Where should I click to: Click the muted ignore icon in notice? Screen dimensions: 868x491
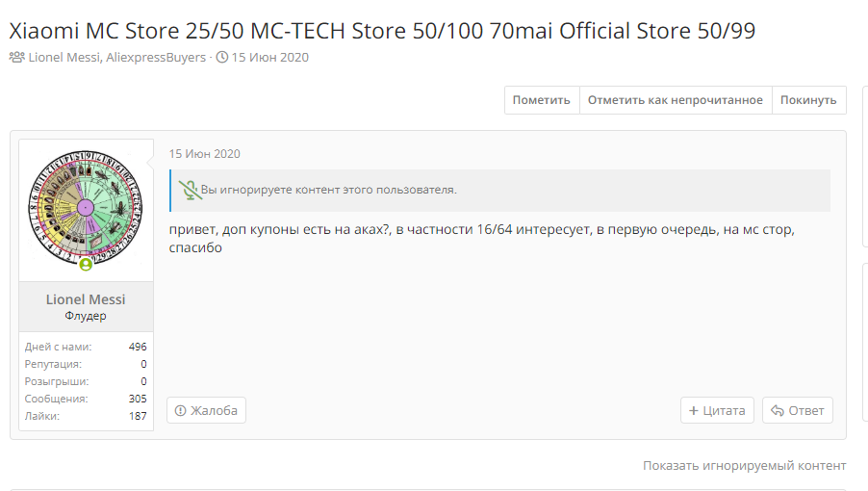pos(190,190)
